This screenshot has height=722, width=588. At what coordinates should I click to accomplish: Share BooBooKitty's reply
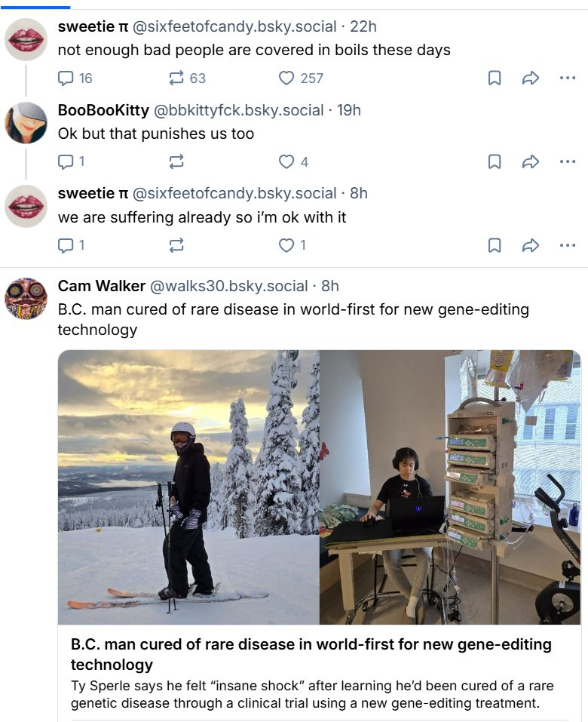pyautogui.click(x=531, y=161)
